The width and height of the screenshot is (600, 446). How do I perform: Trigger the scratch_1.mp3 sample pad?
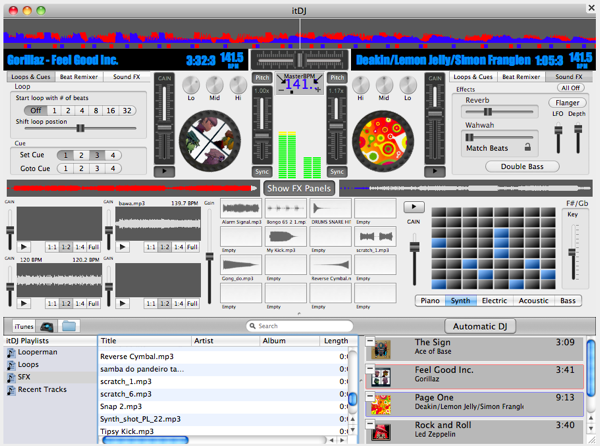tap(375, 237)
